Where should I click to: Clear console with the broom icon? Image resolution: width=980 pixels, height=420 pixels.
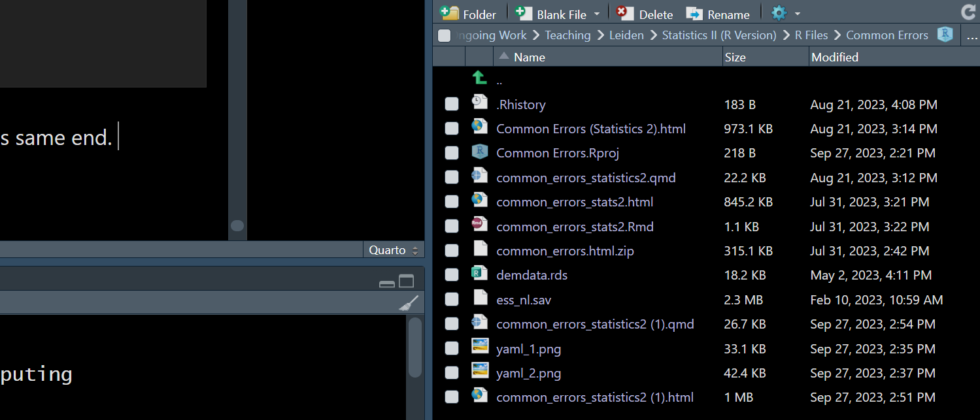point(409,303)
